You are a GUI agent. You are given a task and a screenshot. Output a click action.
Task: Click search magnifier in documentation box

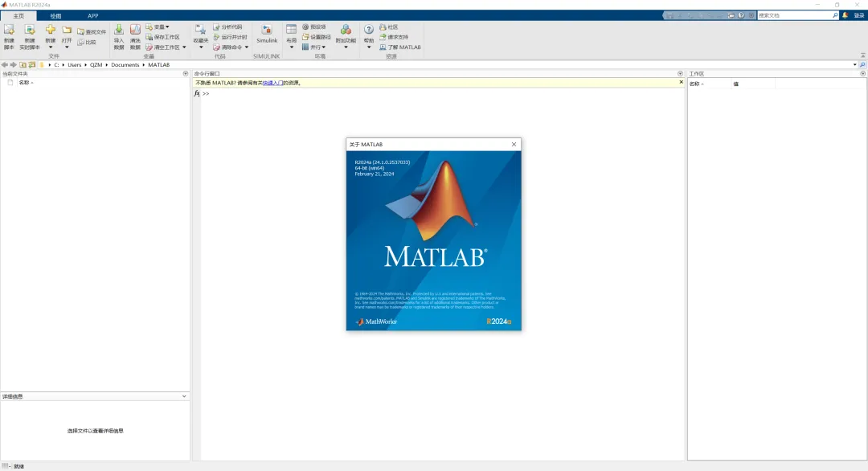coord(835,15)
